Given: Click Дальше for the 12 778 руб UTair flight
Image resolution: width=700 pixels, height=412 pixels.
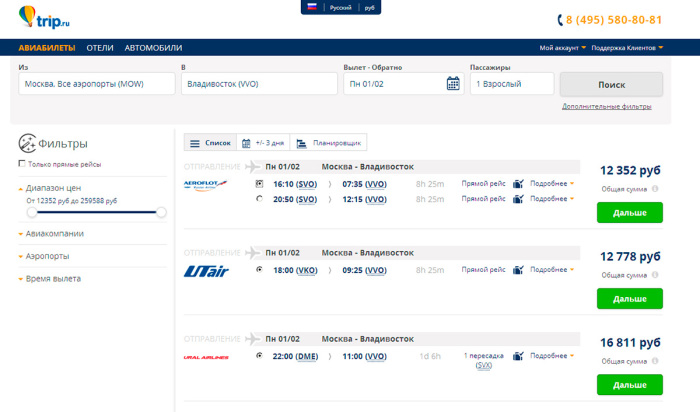Looking at the screenshot, I should 629,298.
